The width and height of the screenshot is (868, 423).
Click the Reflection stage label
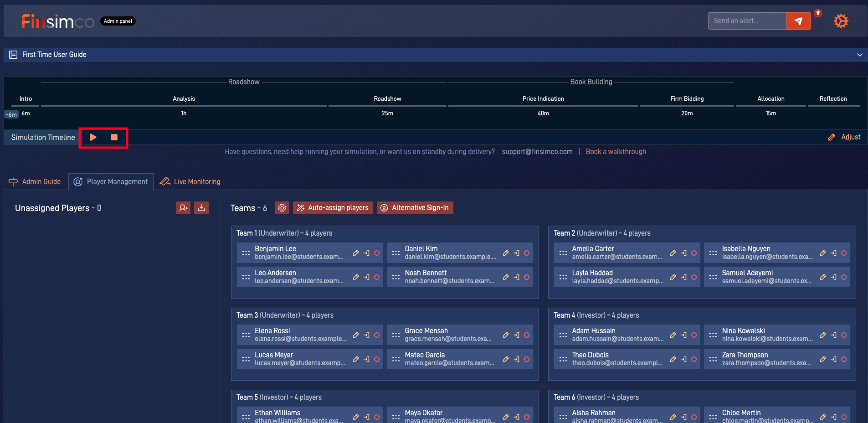click(x=833, y=99)
